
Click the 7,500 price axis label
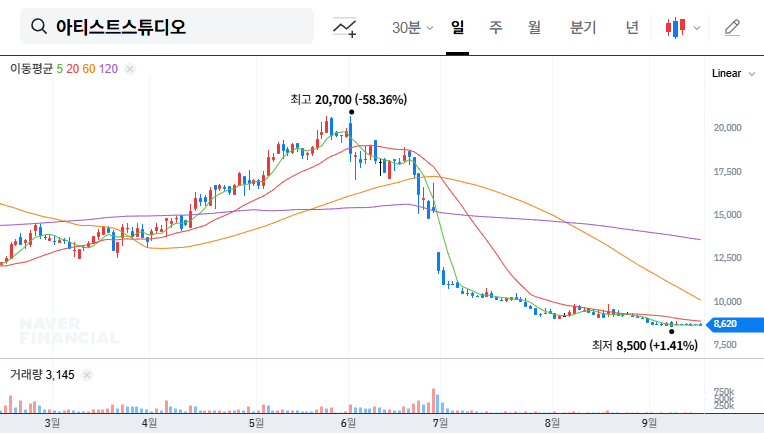(727, 345)
